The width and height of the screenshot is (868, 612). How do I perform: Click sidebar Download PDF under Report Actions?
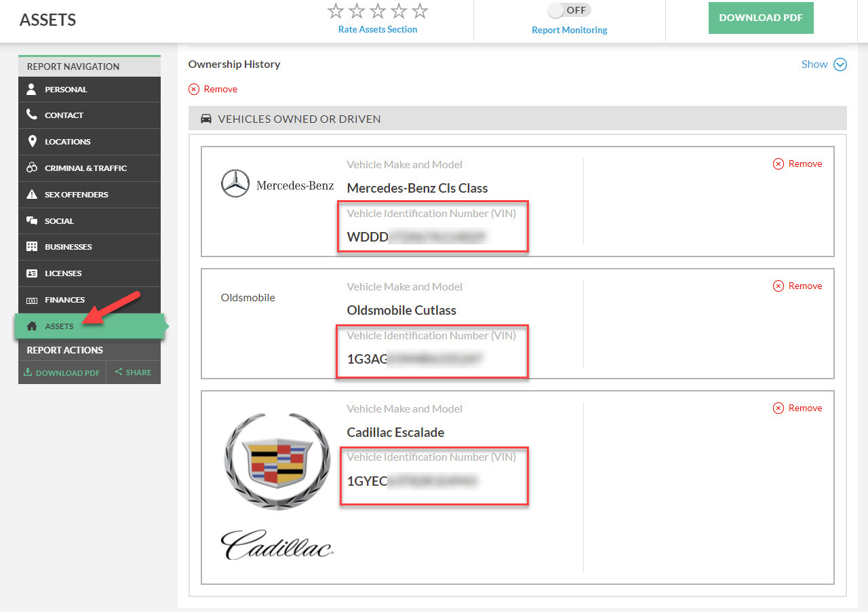coord(62,372)
